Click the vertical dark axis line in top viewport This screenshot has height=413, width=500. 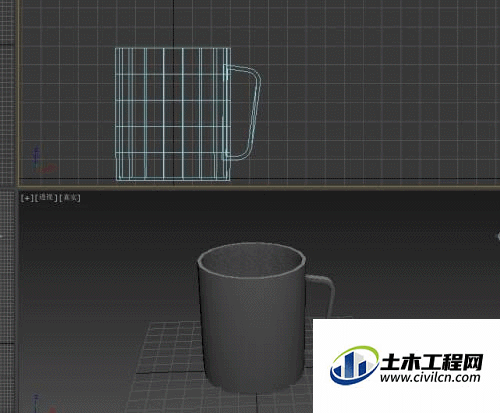pyautogui.click(x=173, y=23)
